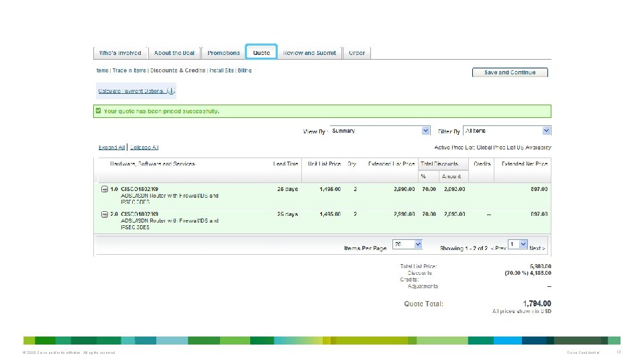Click Save and Continue button
Screen dimensions: 644x362
pos(510,72)
